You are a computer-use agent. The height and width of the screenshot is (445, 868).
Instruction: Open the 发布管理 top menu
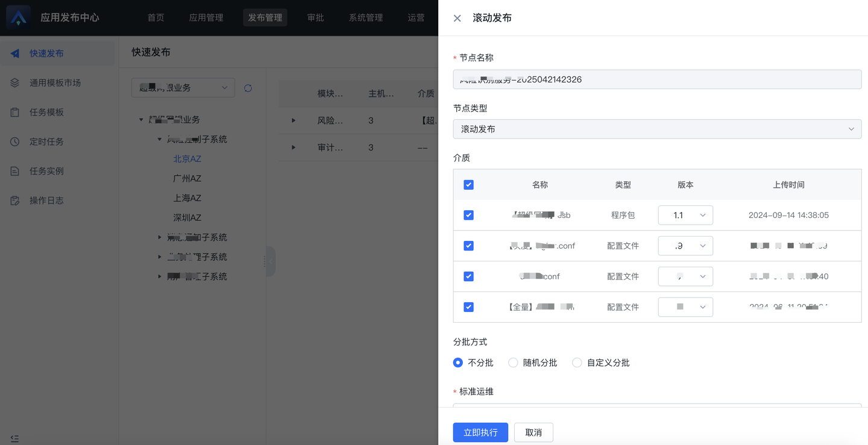pyautogui.click(x=265, y=17)
